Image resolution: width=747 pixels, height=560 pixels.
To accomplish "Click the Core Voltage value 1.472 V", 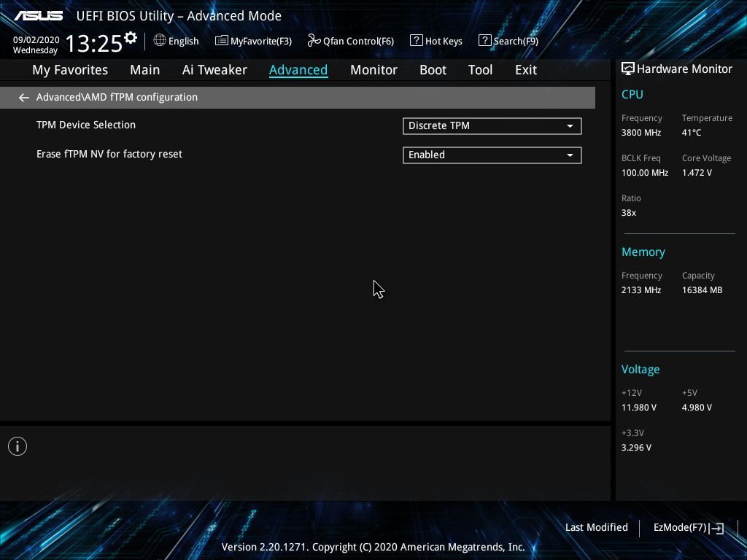I will 697,173.
